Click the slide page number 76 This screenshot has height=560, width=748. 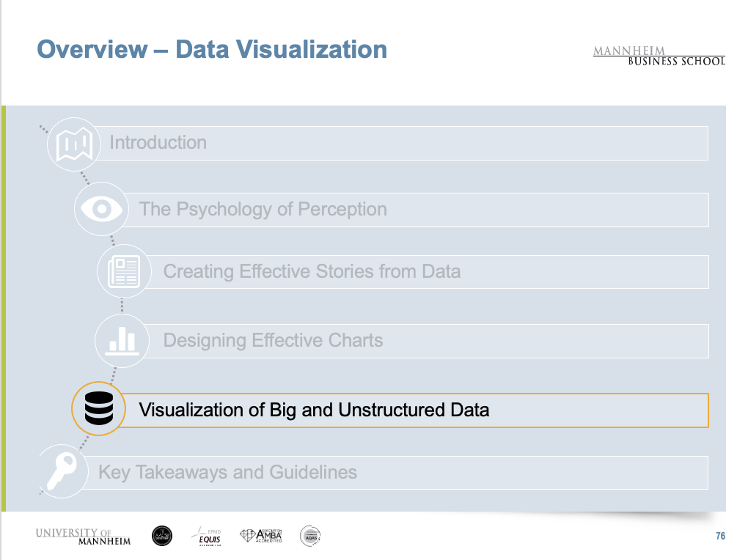click(720, 537)
